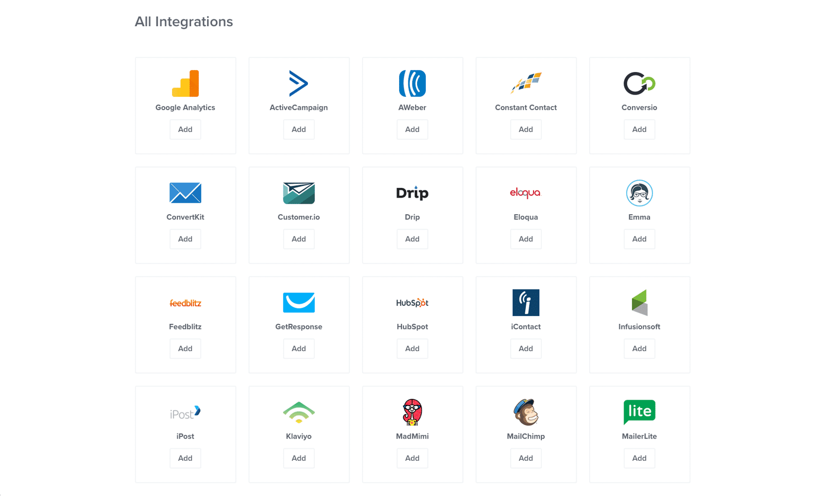Add the MailChimp integration
This screenshot has height=504, width=824.
click(526, 459)
